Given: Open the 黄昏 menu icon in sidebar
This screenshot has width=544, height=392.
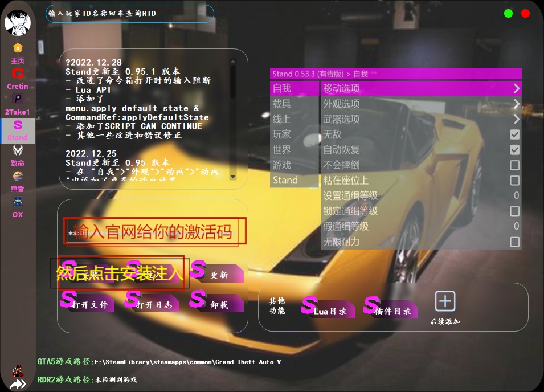Looking at the screenshot, I should pyautogui.click(x=18, y=176).
